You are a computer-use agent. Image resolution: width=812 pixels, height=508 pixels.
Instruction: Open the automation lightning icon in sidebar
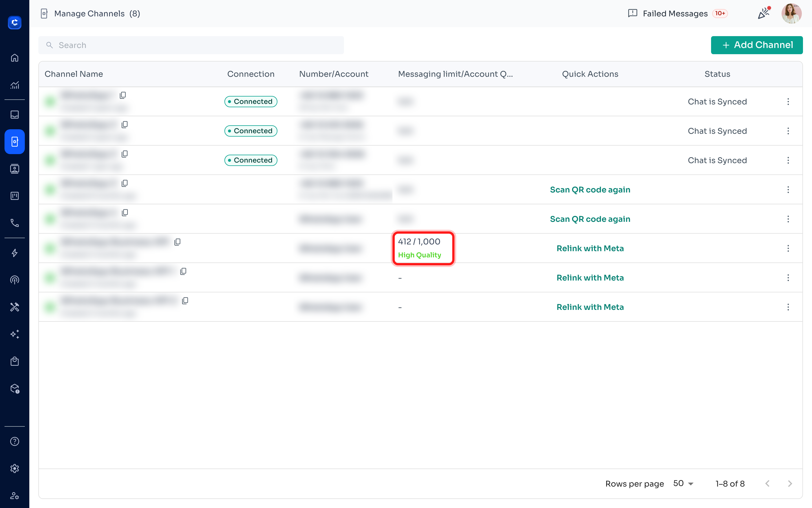[14, 253]
